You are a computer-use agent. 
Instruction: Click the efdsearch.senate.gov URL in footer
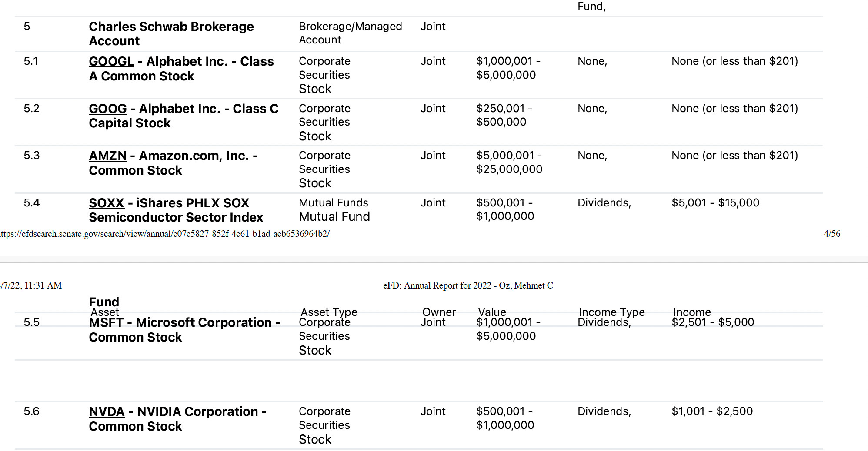click(x=165, y=234)
